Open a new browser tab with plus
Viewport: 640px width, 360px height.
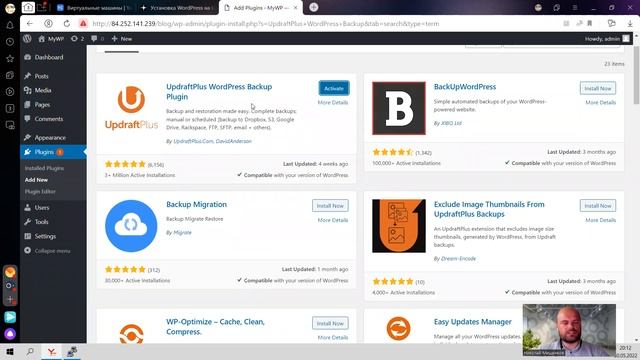[313, 7]
